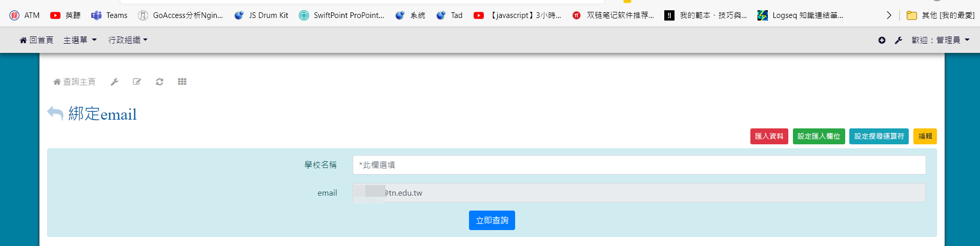Click the red 匯入資料 button
The height and width of the screenshot is (246, 980).
click(x=769, y=136)
